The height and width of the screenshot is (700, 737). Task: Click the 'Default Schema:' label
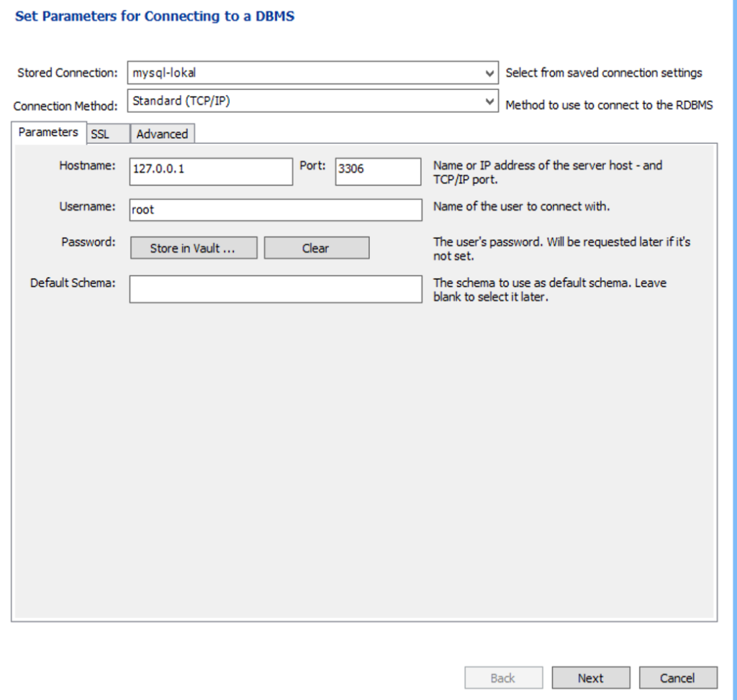click(x=73, y=283)
